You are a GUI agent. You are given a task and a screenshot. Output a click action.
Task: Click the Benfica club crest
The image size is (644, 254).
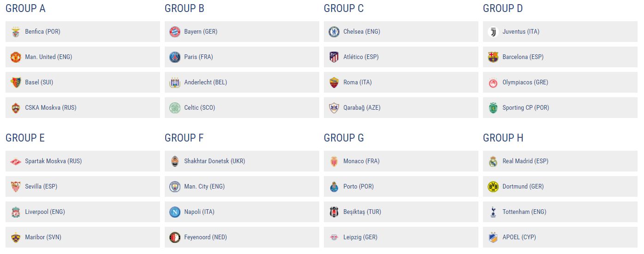tap(16, 32)
